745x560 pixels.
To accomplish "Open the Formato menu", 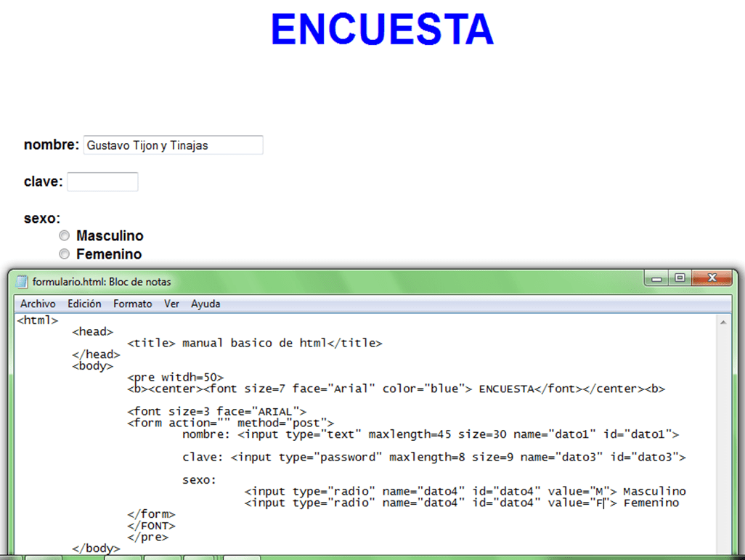I will pyautogui.click(x=132, y=304).
